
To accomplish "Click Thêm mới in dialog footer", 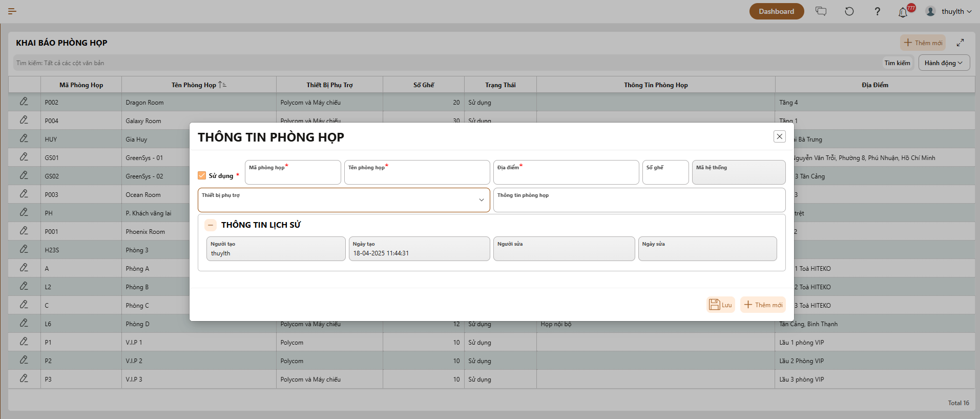I will pyautogui.click(x=763, y=305).
